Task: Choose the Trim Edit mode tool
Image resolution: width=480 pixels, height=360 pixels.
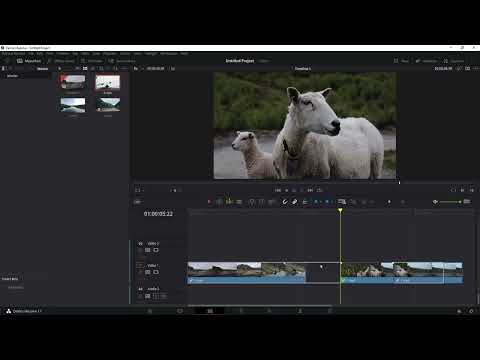Action: point(219,202)
